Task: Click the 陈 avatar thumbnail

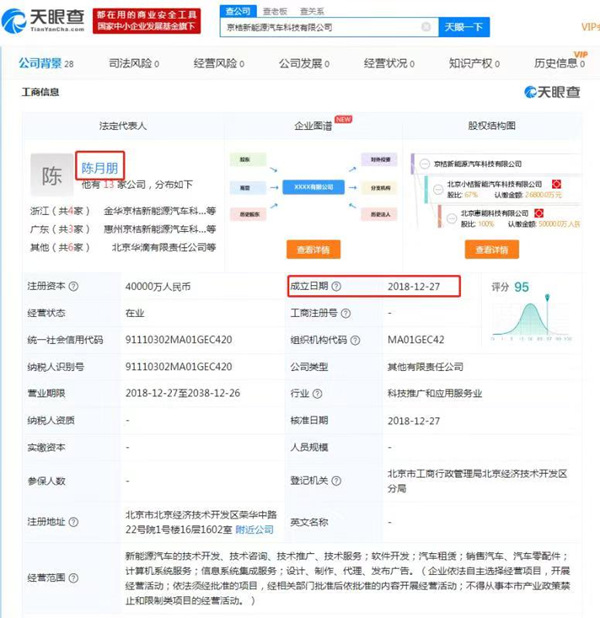Action: [52, 175]
